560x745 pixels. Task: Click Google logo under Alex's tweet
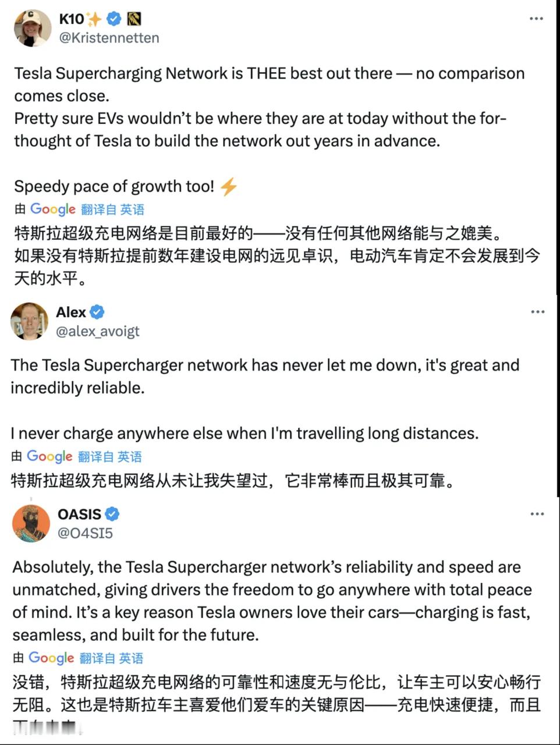pos(49,456)
